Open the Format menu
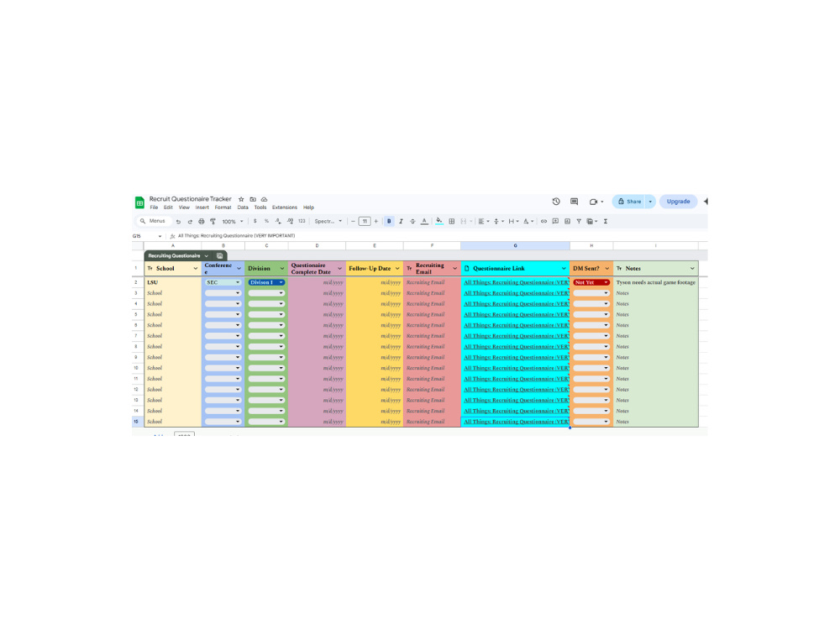This screenshot has width=840, height=630. 223,207
